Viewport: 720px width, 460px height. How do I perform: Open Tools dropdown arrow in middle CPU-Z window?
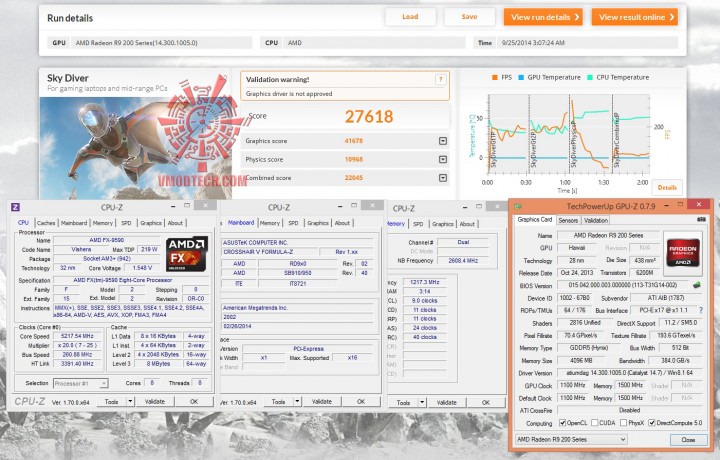[x=297, y=402]
